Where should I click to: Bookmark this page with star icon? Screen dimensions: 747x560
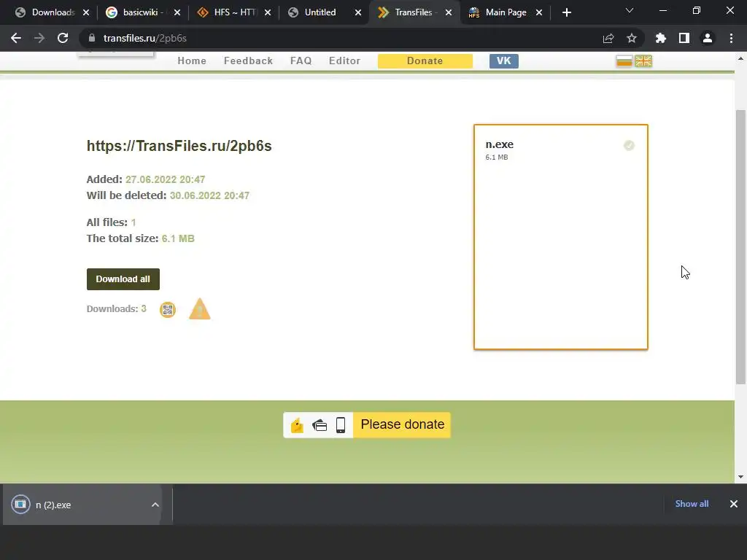pyautogui.click(x=632, y=38)
